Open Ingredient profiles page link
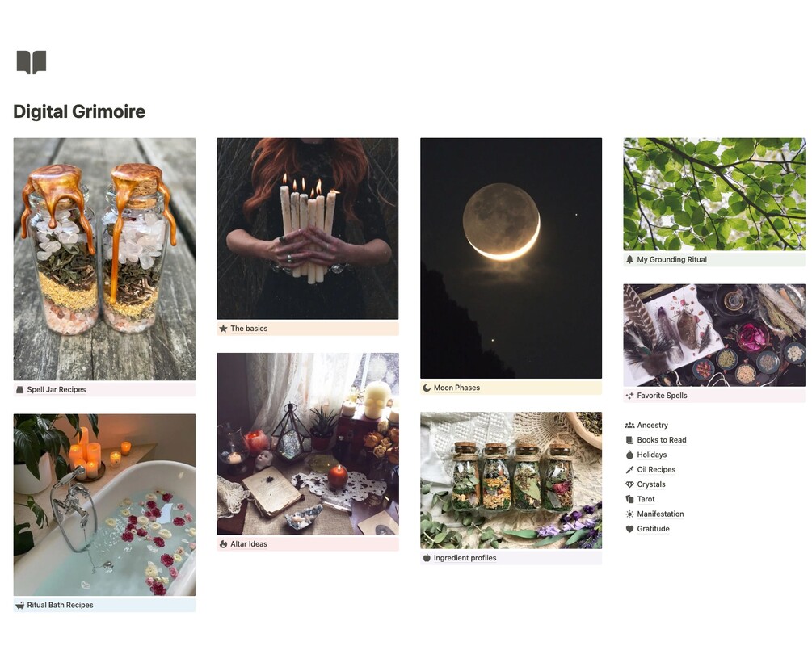This screenshot has height=646, width=812. (x=465, y=557)
